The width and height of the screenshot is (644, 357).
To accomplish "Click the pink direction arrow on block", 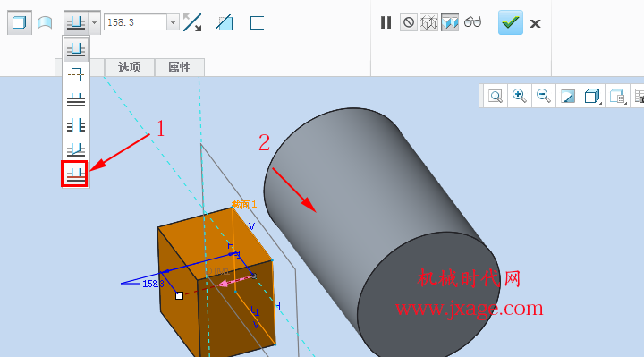I will pos(236,281).
